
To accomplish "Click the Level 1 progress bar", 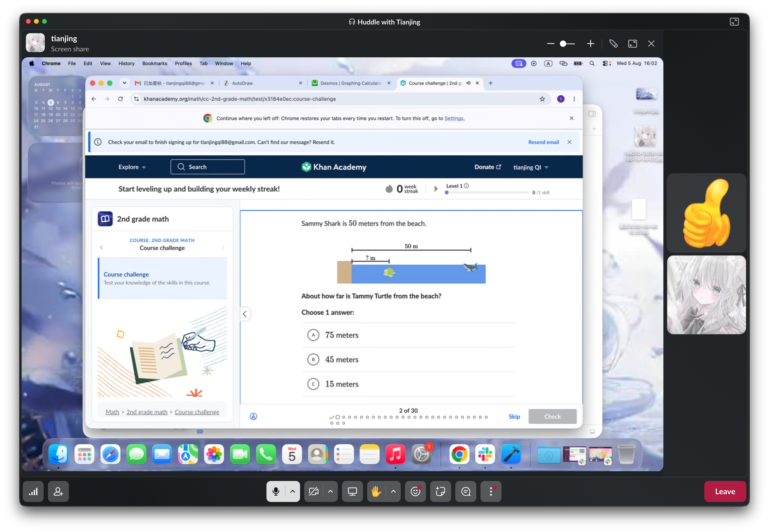I will point(487,193).
